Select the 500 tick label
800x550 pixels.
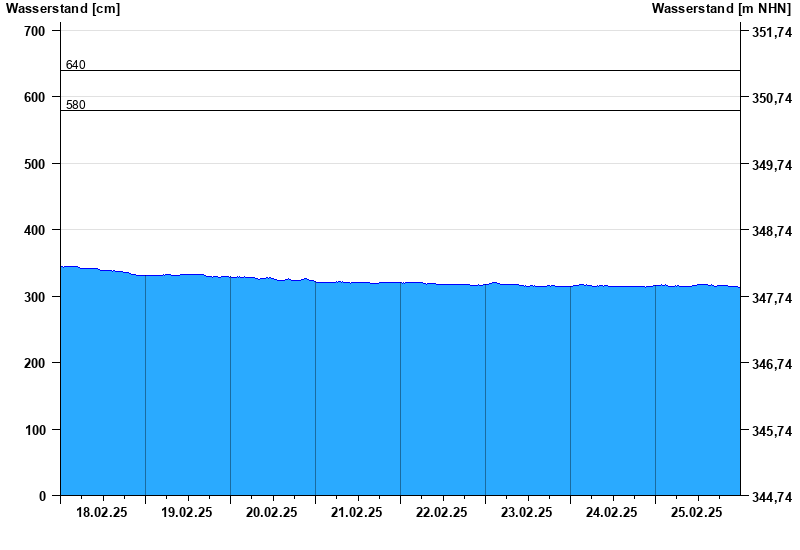pos(35,164)
